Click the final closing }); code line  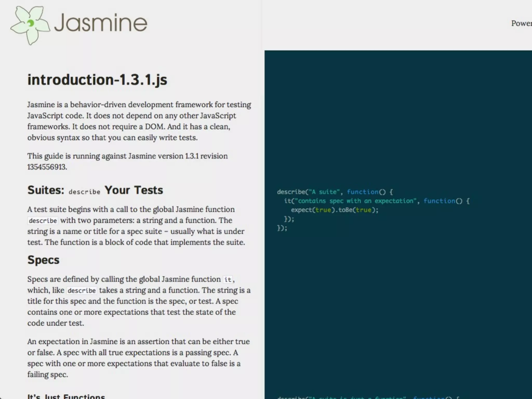click(282, 228)
